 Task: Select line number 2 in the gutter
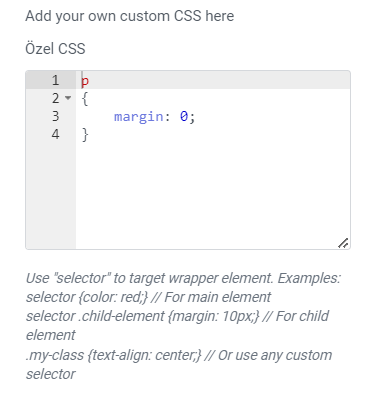coord(55,98)
